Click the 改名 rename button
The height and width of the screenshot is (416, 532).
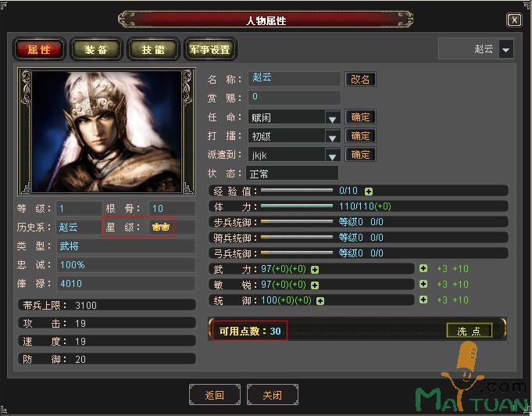[360, 80]
